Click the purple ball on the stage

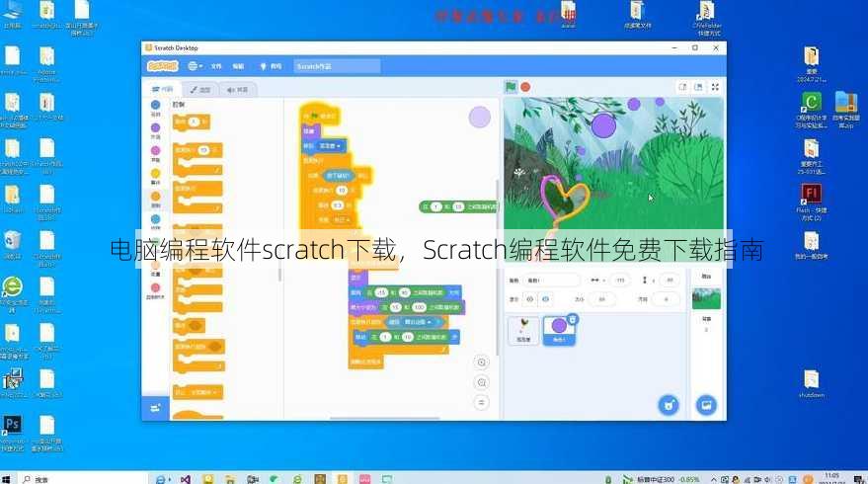[x=603, y=124]
